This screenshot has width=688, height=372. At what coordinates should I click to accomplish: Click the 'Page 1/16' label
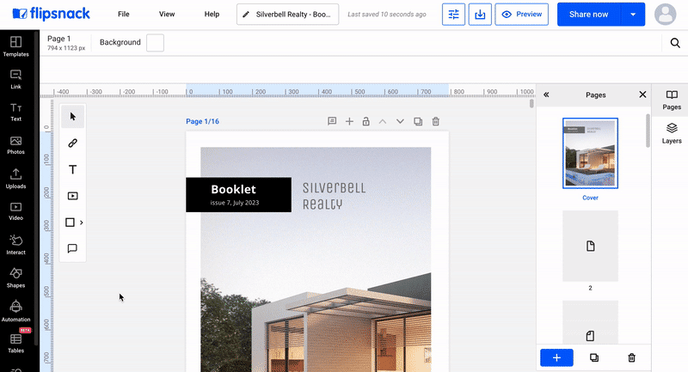pos(202,121)
